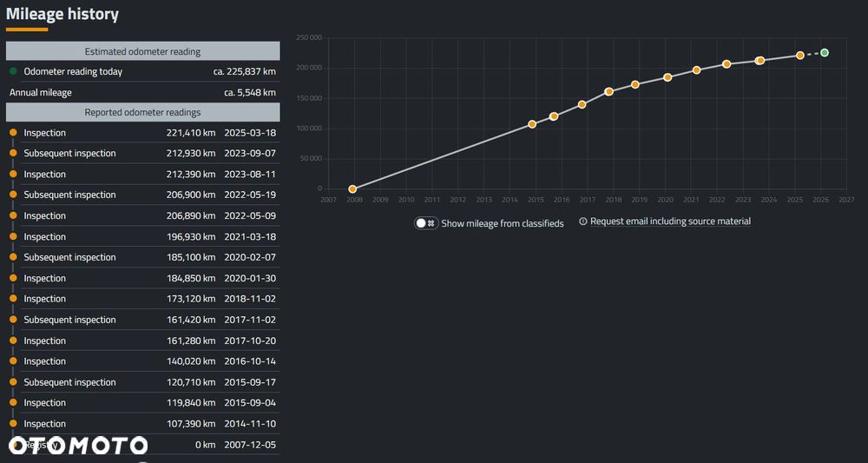Click orange marker for 2022-05-09 inspection
The height and width of the screenshot is (463, 868).
point(13,216)
